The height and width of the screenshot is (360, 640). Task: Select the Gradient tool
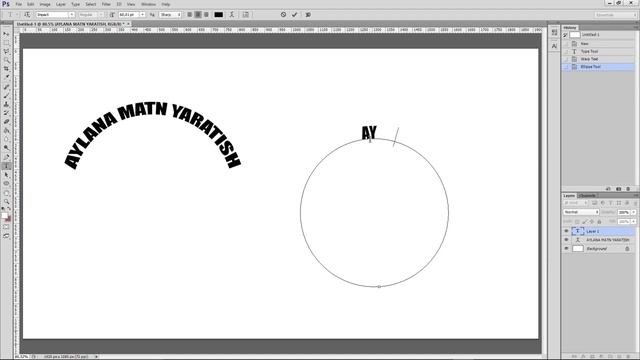pyautogui.click(x=6, y=131)
